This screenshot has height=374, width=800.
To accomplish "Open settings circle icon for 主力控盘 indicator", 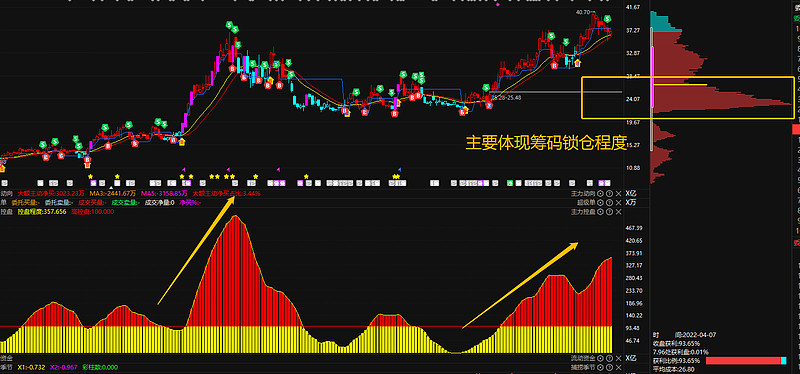I will pos(601,211).
